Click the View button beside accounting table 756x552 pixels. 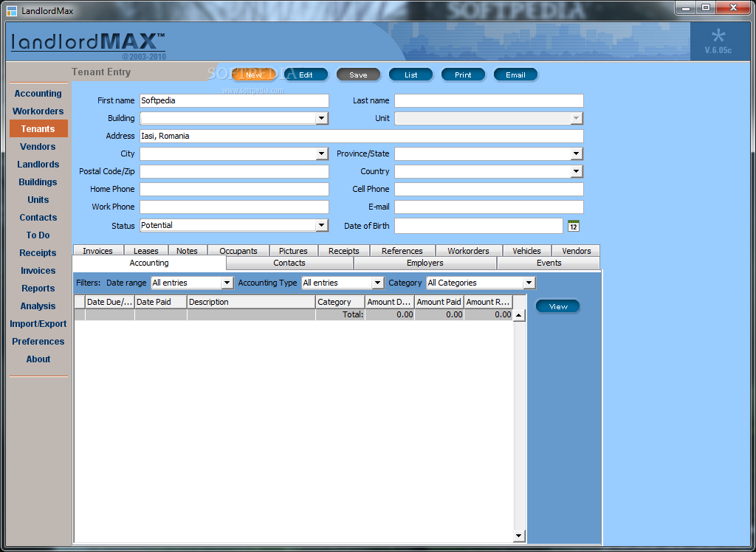(x=558, y=306)
